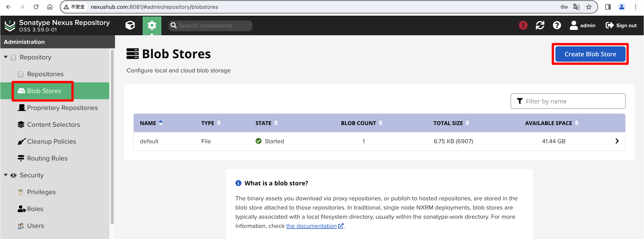Click the not-secure warning badge in address bar
Image resolution: width=644 pixels, height=239 pixels.
click(x=74, y=7)
